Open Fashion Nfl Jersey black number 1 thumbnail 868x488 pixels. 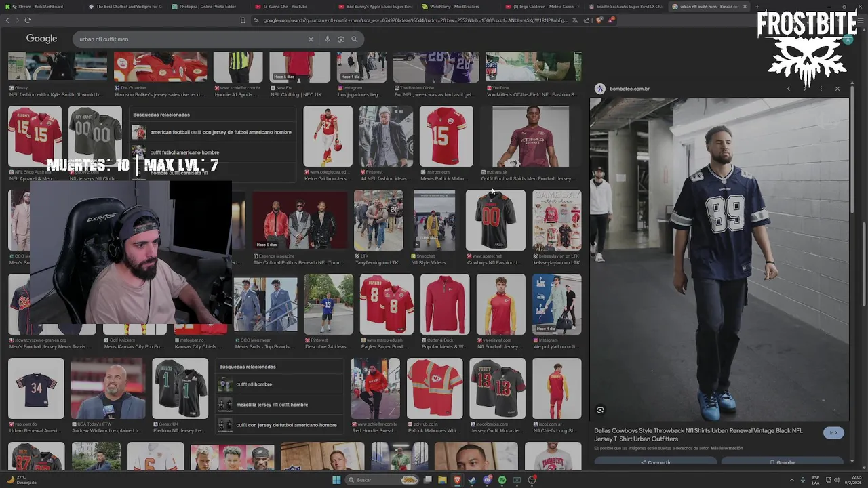[x=180, y=388]
